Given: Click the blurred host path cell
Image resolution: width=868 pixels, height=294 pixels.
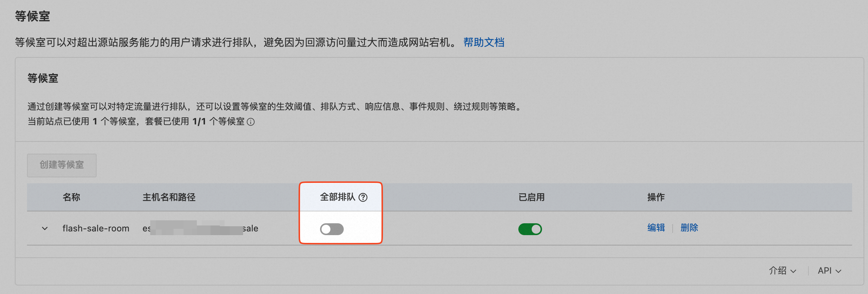Looking at the screenshot, I should pos(200,228).
